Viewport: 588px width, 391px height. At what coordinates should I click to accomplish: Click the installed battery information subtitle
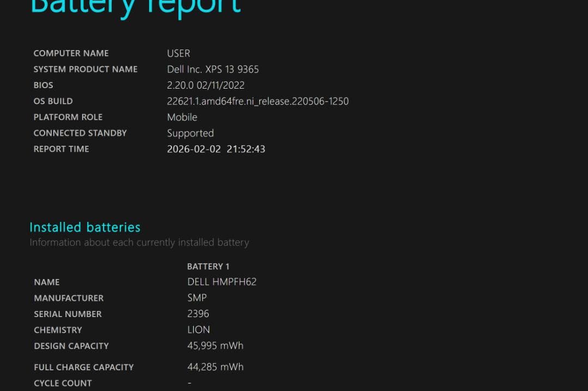pyautogui.click(x=139, y=243)
